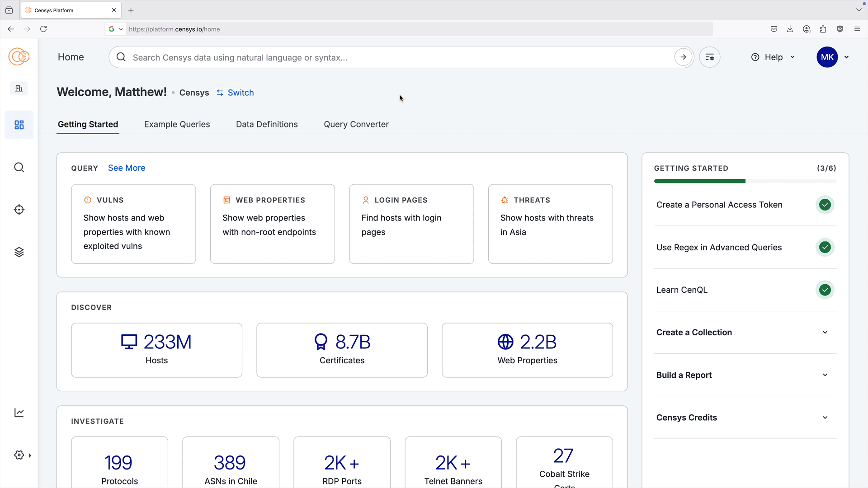This screenshot has width=868, height=488.
Task: Open the 199 Protocols card
Action: [x=119, y=462]
